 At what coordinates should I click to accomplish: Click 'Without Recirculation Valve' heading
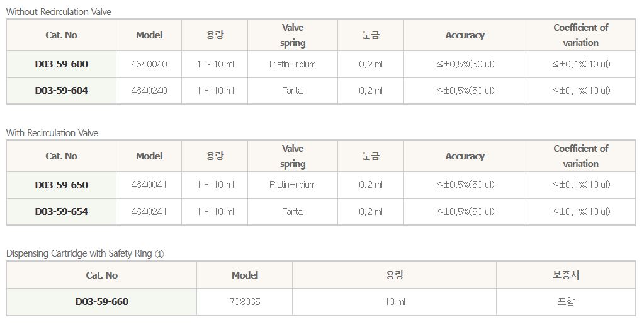click(x=59, y=12)
